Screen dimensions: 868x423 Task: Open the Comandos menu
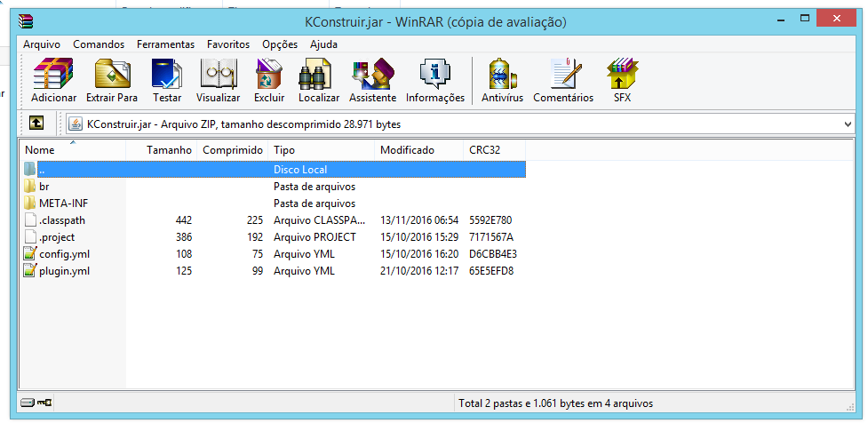click(99, 44)
